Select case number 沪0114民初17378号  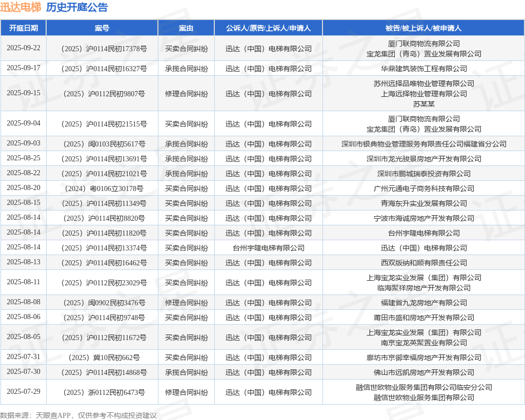[104, 49]
